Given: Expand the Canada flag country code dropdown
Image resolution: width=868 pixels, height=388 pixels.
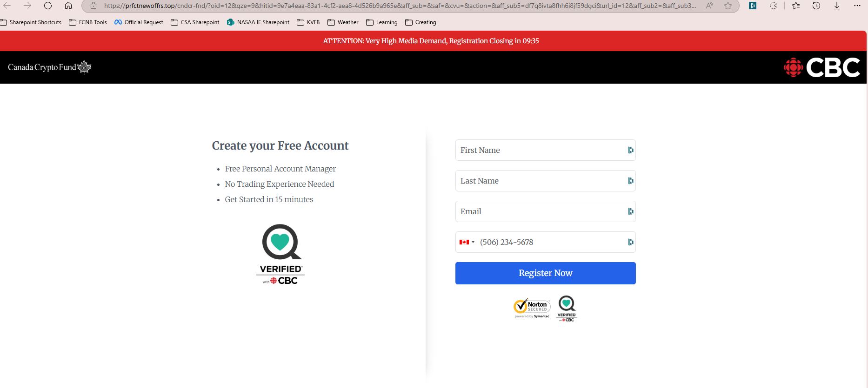Looking at the screenshot, I should point(467,242).
